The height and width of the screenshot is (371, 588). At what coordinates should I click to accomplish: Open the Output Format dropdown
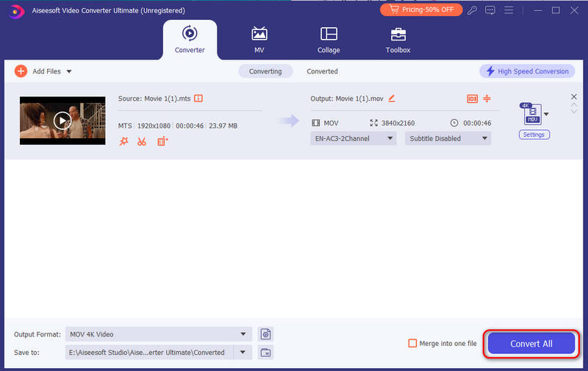click(x=159, y=334)
